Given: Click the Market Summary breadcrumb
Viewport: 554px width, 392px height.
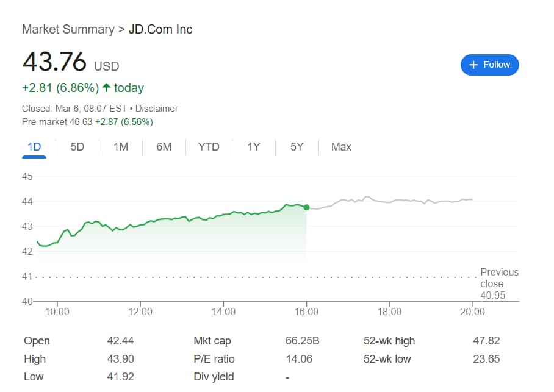Looking at the screenshot, I should tap(68, 29).
